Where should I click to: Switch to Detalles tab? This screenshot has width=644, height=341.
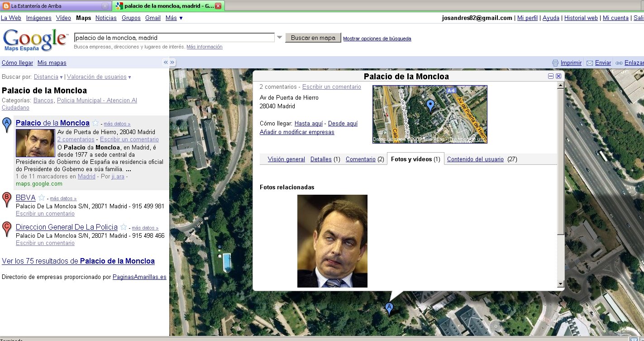[x=321, y=159]
